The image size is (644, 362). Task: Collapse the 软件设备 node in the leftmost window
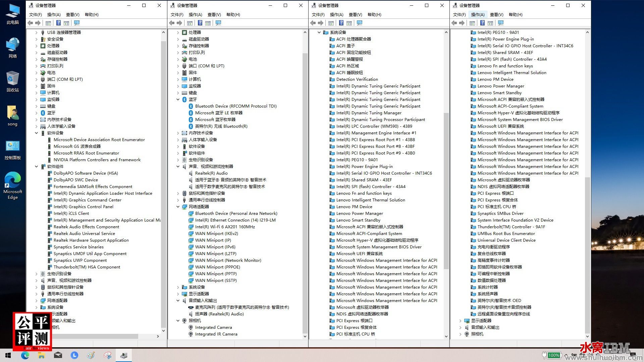point(36,133)
